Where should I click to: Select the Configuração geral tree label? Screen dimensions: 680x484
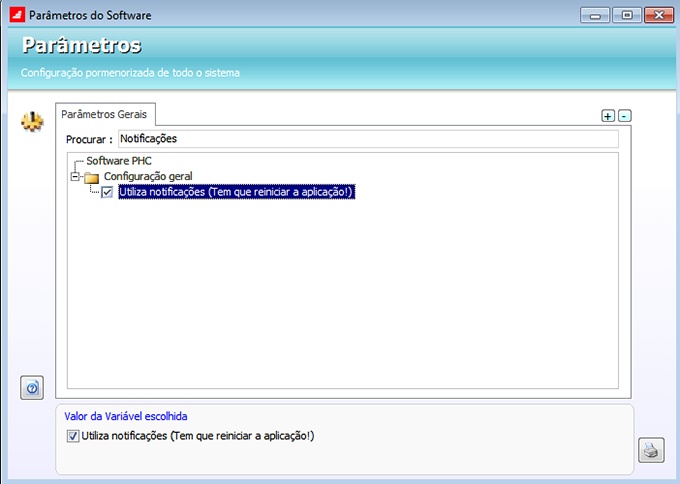click(148, 176)
